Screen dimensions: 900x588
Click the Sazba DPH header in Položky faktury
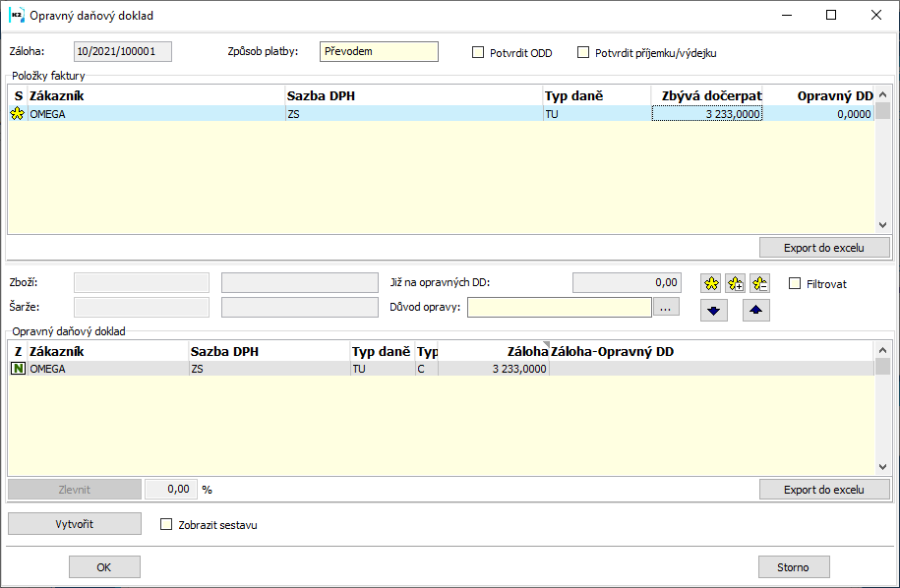[x=414, y=95]
